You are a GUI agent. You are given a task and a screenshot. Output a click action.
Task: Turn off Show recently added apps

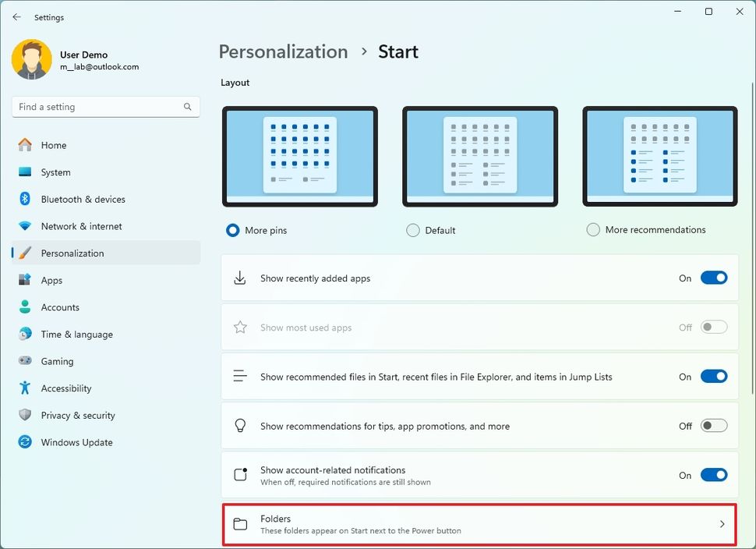click(714, 278)
